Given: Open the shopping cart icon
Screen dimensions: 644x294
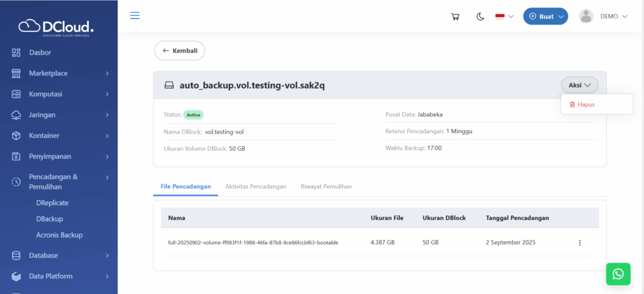Looking at the screenshot, I should [455, 16].
